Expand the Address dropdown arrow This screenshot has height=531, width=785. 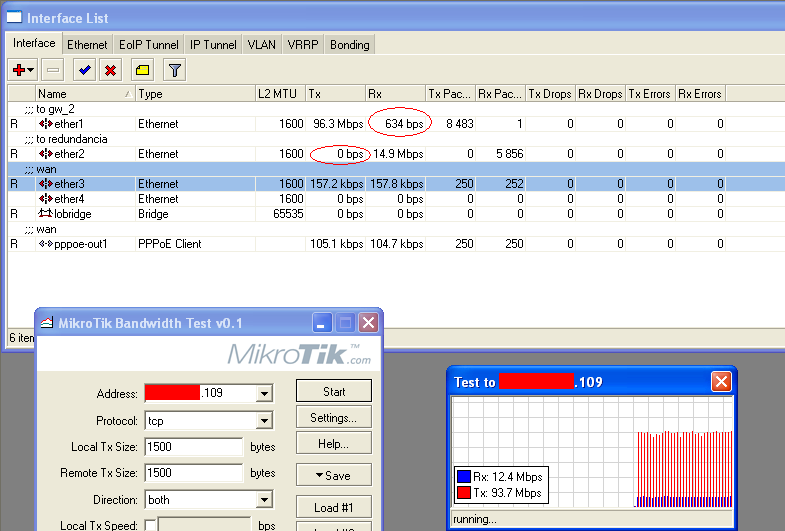coord(264,393)
